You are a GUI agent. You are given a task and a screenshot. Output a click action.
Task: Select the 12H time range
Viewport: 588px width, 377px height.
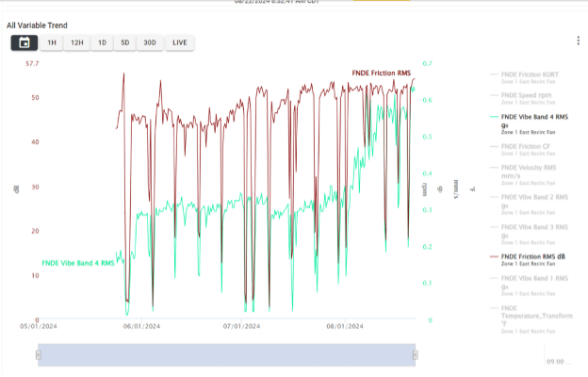[x=77, y=42]
